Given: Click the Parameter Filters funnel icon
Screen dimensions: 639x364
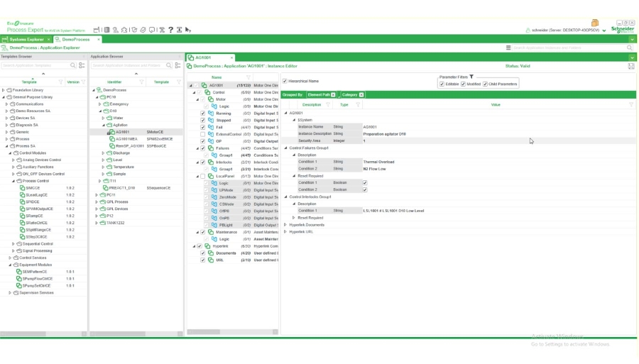Looking at the screenshot, I should (x=472, y=77).
